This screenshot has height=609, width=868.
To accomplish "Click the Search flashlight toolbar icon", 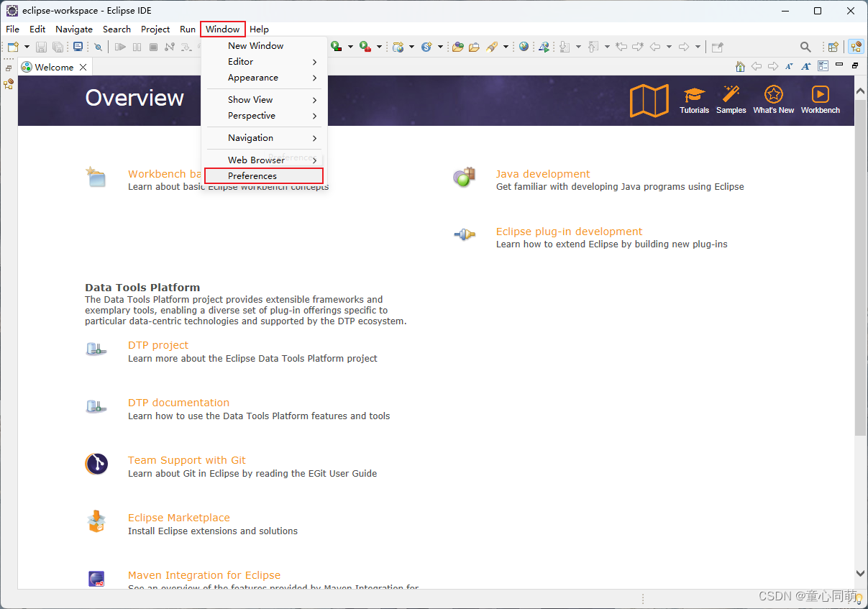I will click(492, 47).
